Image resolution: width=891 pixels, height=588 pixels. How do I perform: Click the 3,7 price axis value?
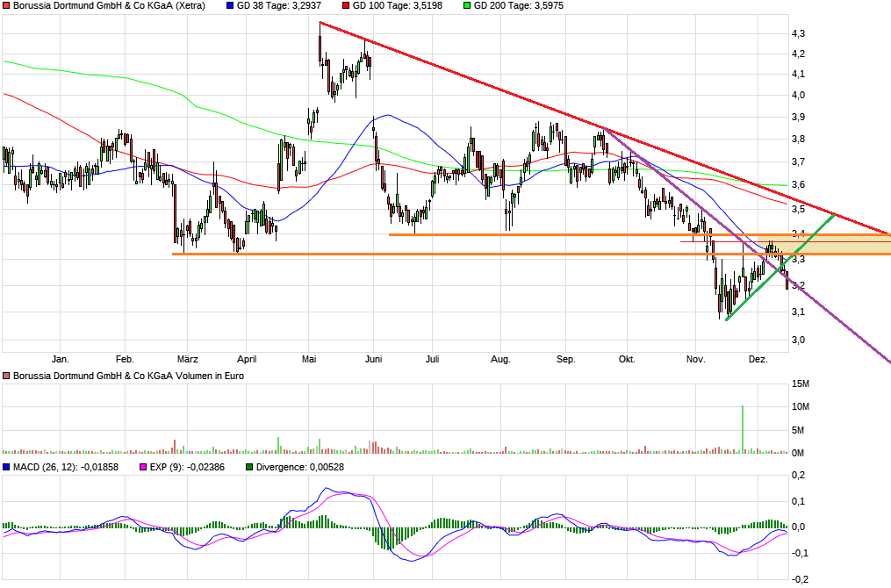click(x=798, y=161)
